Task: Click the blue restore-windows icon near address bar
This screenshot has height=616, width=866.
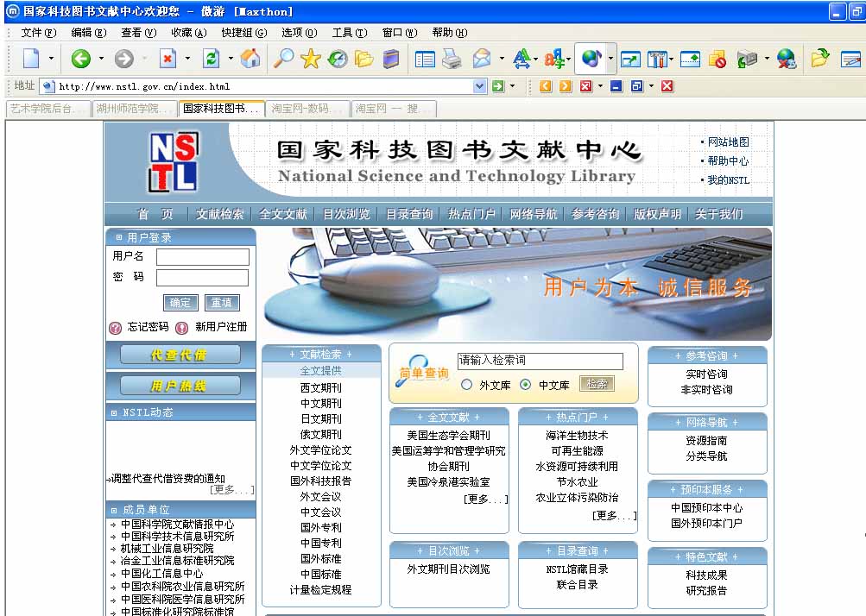Action: (637, 86)
